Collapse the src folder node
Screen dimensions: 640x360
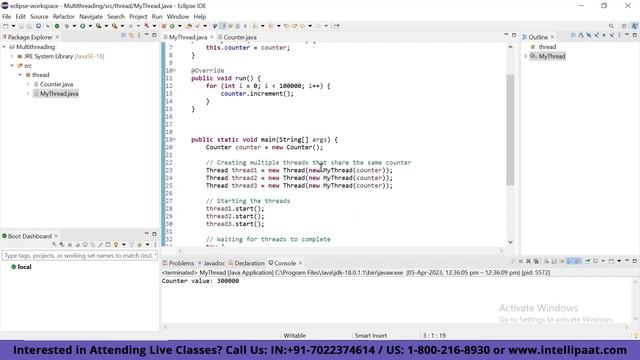coord(12,66)
